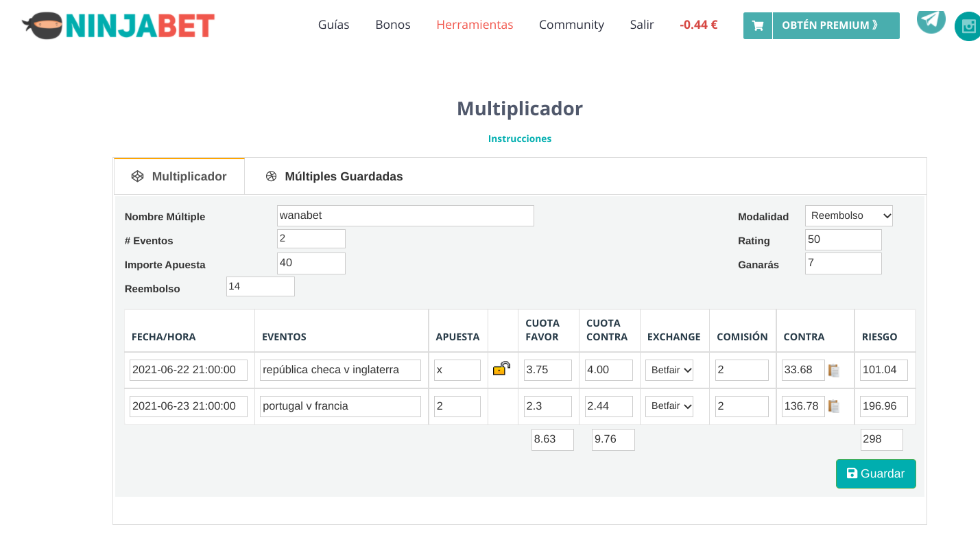Image resolution: width=980 pixels, height=540 pixels.
Task: Click the Contra field 136.78
Action: pos(803,406)
